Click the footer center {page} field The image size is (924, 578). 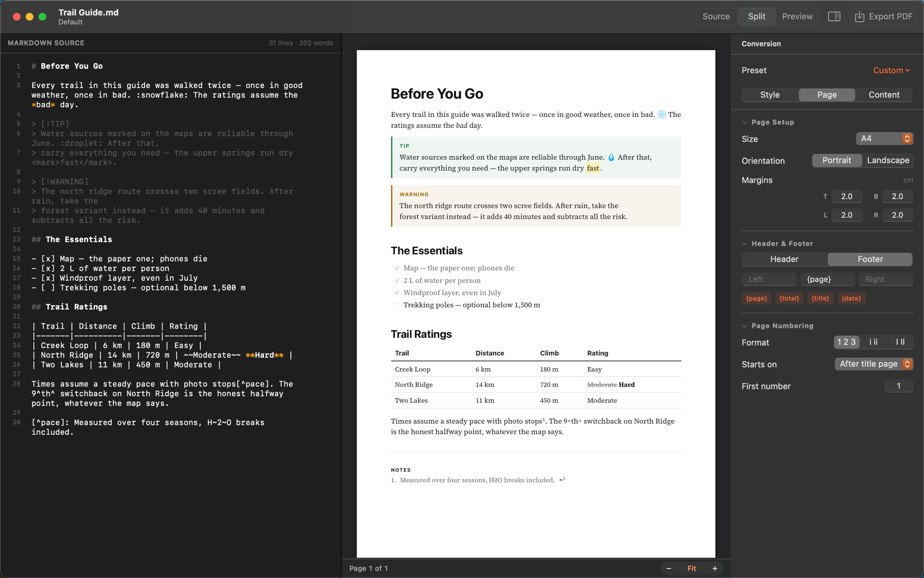[827, 279]
